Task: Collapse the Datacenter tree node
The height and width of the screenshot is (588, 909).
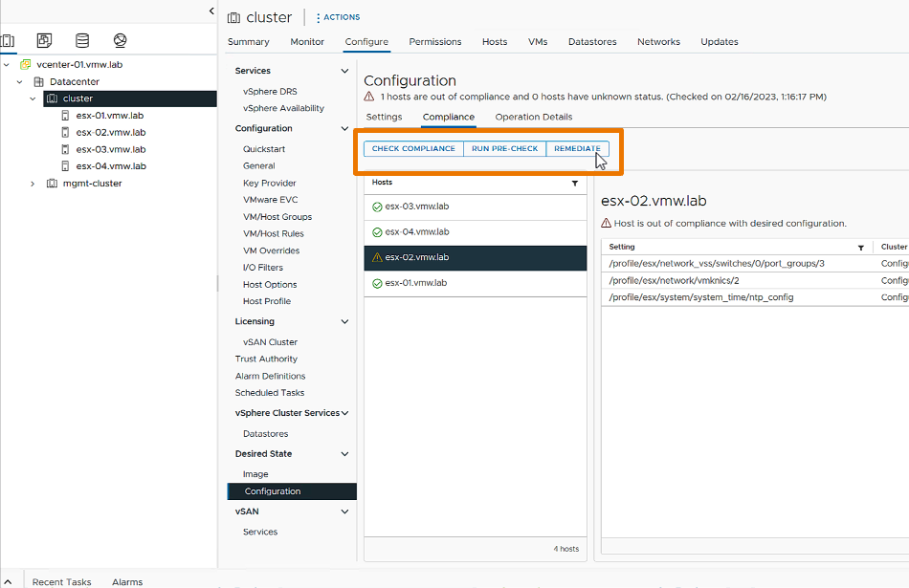Action: click(19, 82)
